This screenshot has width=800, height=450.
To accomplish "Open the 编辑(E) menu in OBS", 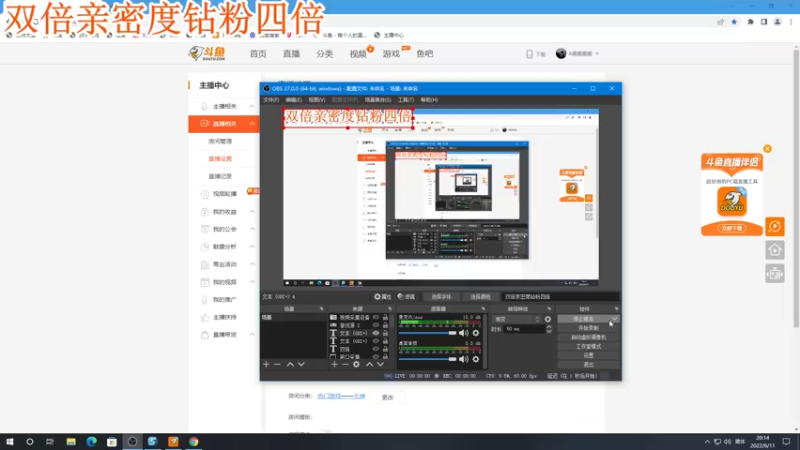I will point(293,100).
